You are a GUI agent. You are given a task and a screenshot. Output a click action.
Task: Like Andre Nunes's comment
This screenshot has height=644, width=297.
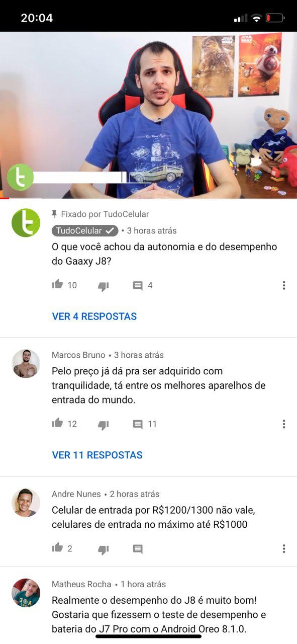tap(57, 547)
